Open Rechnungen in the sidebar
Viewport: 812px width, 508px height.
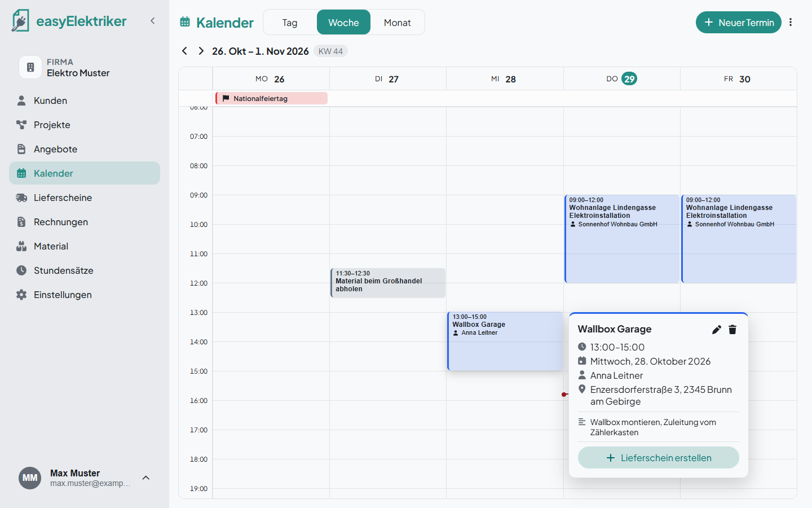[85, 222]
